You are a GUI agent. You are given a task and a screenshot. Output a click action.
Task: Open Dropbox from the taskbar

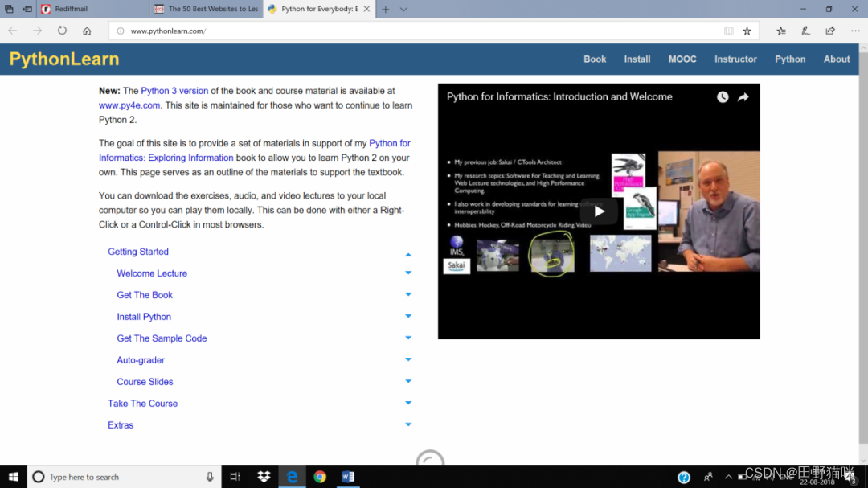pos(264,477)
